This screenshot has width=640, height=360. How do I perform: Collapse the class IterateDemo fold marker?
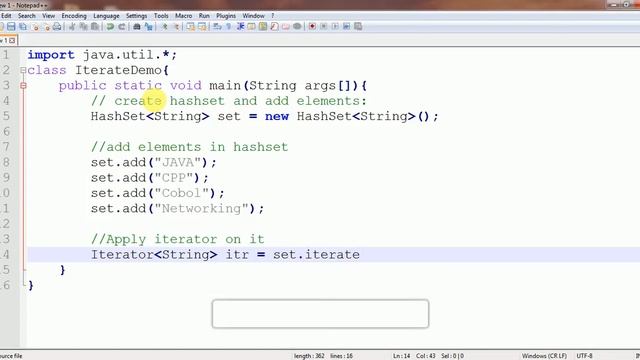tap(23, 70)
